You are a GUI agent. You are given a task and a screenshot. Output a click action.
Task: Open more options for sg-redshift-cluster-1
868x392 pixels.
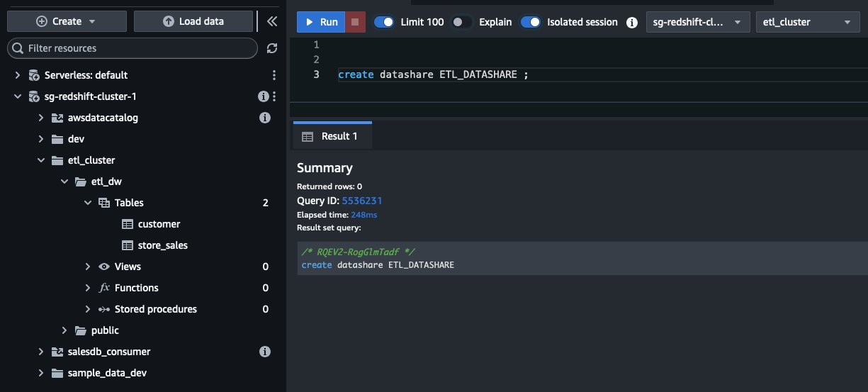[274, 96]
